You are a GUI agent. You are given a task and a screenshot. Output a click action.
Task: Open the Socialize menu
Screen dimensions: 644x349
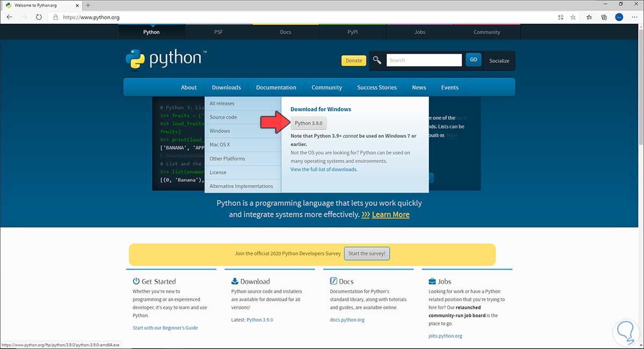499,61
